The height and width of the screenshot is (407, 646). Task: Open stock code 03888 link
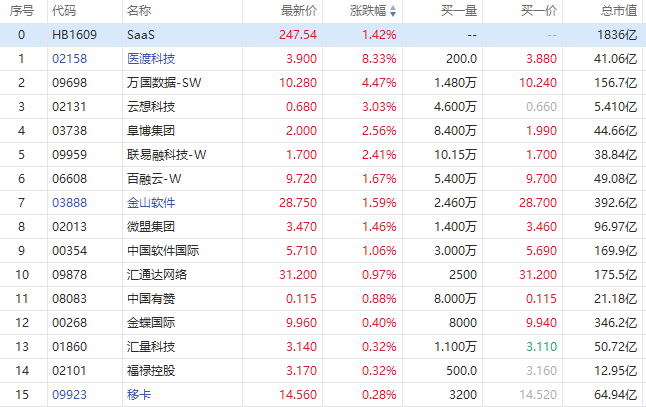coord(70,203)
